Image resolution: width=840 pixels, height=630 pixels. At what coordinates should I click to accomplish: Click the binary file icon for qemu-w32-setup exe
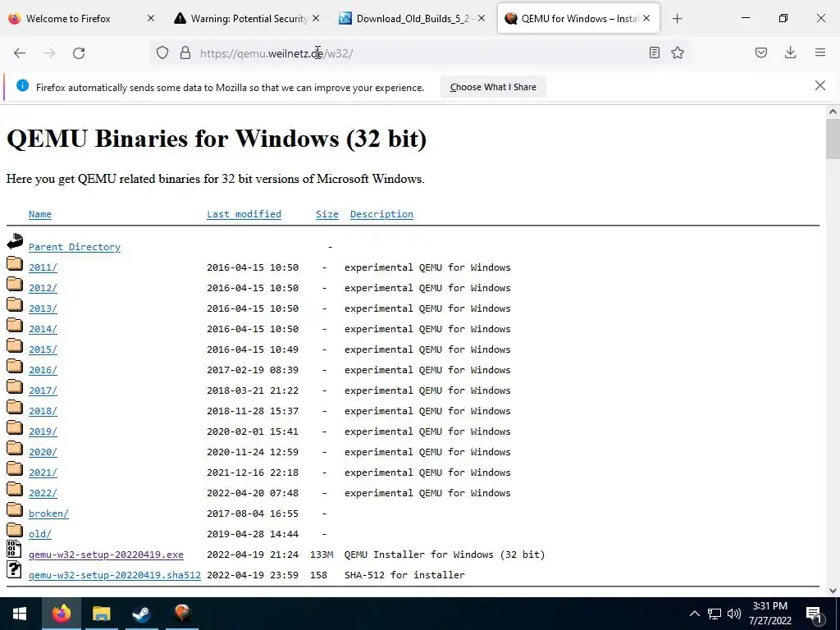15,549
